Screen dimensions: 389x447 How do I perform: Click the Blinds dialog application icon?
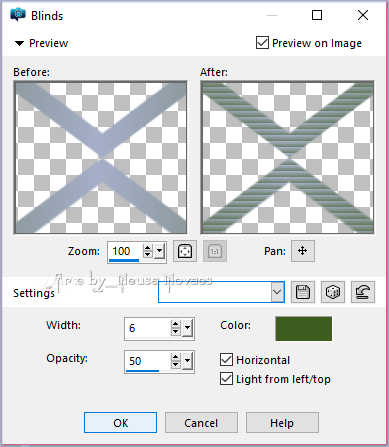point(18,15)
